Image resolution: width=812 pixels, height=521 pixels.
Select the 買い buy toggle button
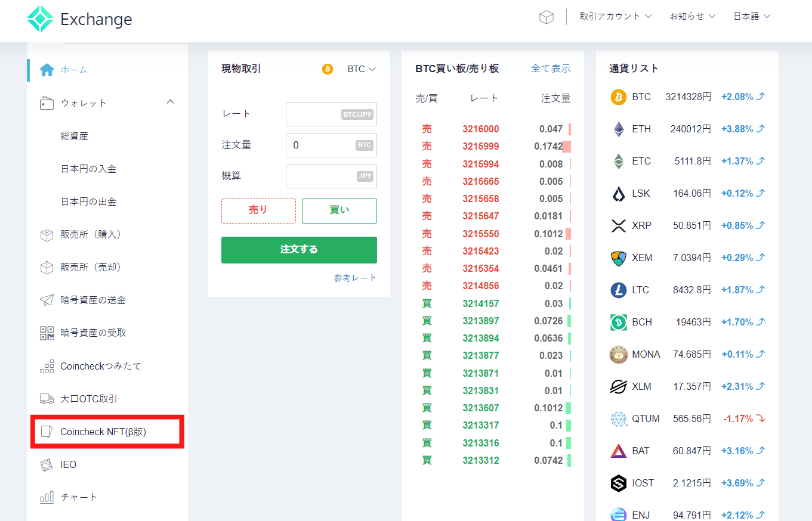coord(339,210)
